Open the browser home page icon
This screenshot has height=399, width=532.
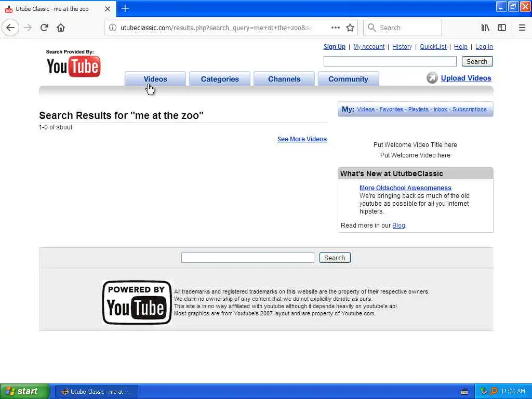[x=61, y=28]
